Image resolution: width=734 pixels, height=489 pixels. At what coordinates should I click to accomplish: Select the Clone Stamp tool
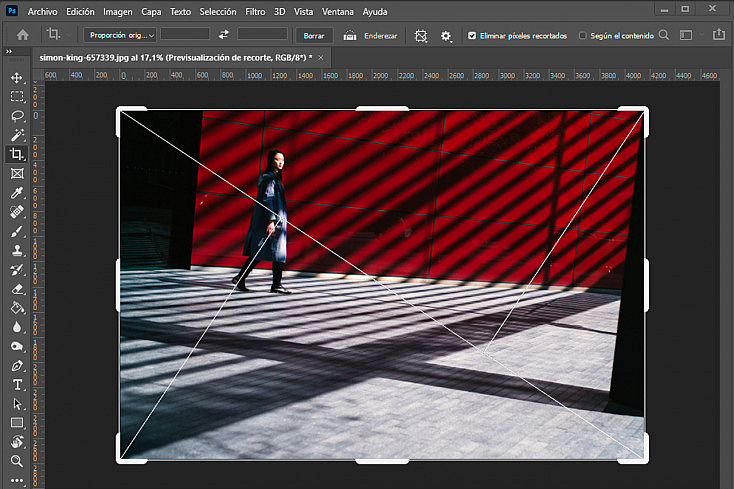tap(17, 250)
